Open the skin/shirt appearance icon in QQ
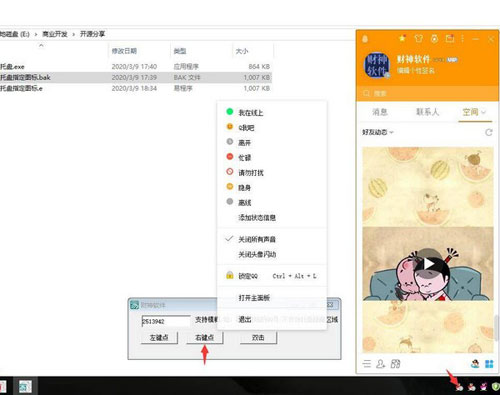 [x=419, y=39]
